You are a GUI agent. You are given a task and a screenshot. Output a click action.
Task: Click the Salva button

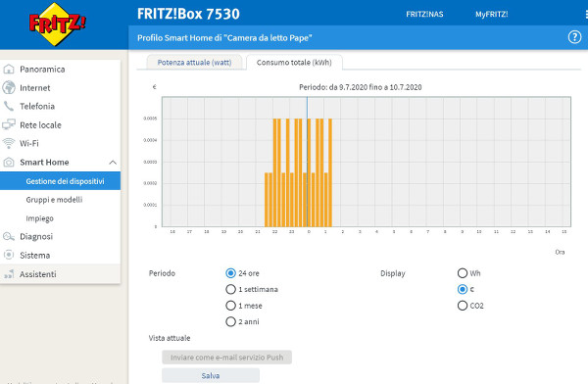coord(211,375)
